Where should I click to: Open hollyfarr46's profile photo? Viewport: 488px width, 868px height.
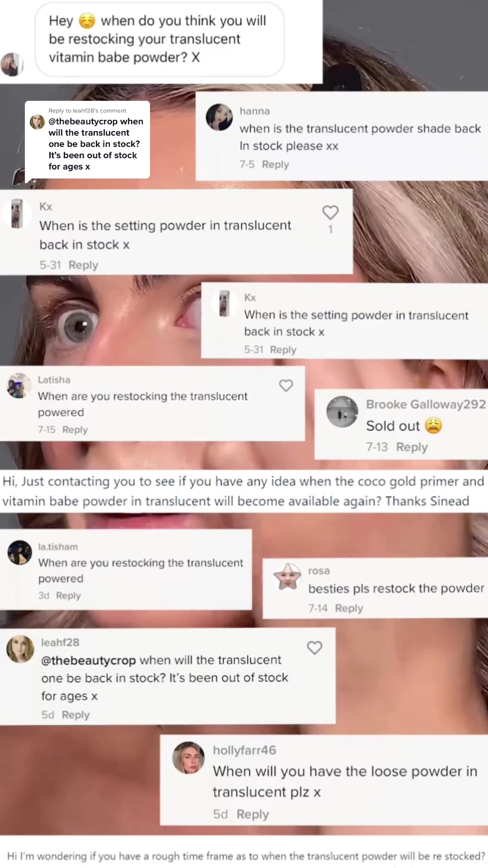(188, 758)
